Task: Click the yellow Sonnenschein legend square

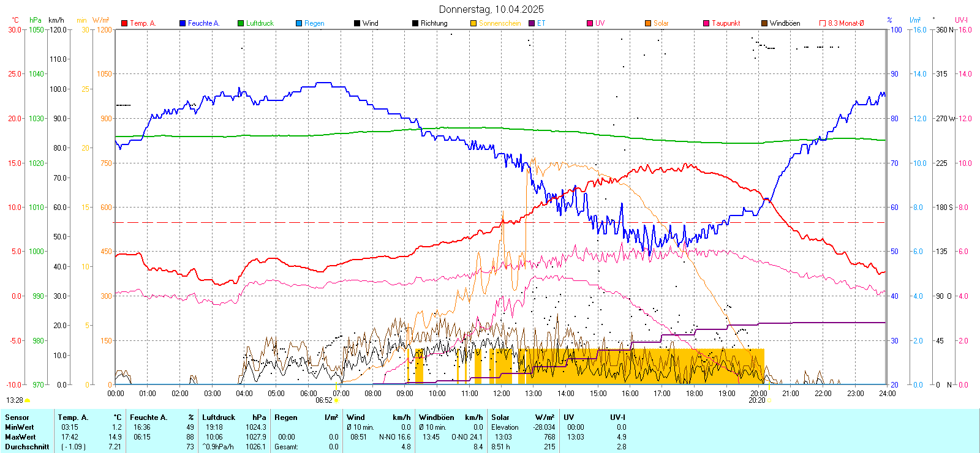Action: [473, 23]
